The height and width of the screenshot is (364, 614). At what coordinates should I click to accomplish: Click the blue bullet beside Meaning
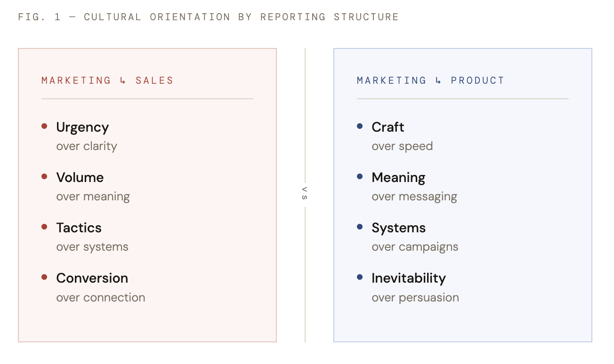click(x=360, y=176)
